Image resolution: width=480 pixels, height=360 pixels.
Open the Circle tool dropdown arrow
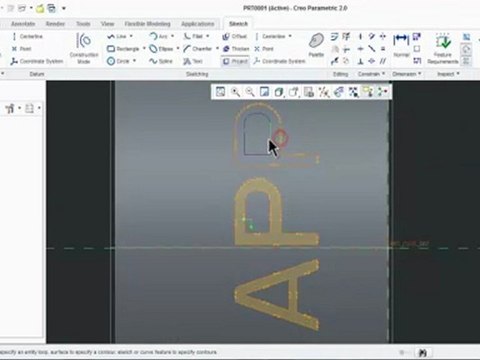(x=134, y=61)
